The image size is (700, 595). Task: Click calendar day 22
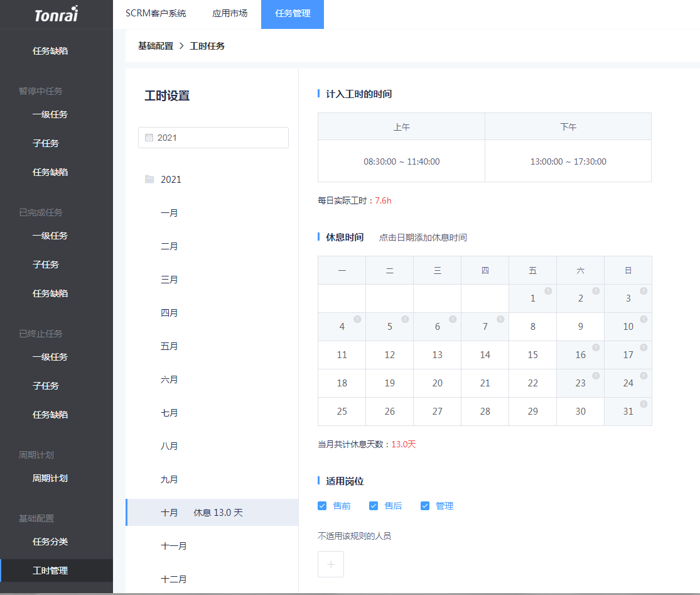pos(532,383)
